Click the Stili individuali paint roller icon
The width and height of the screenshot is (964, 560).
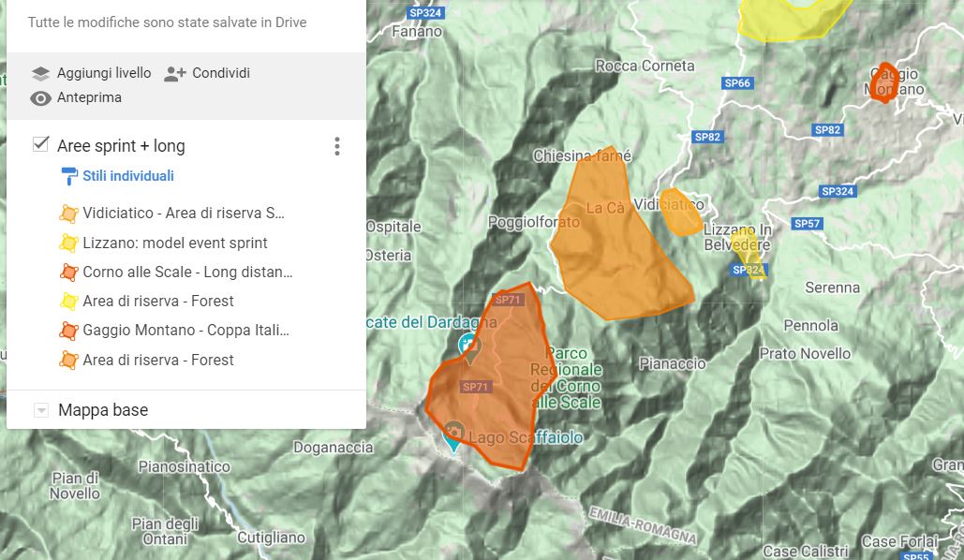pos(69,176)
